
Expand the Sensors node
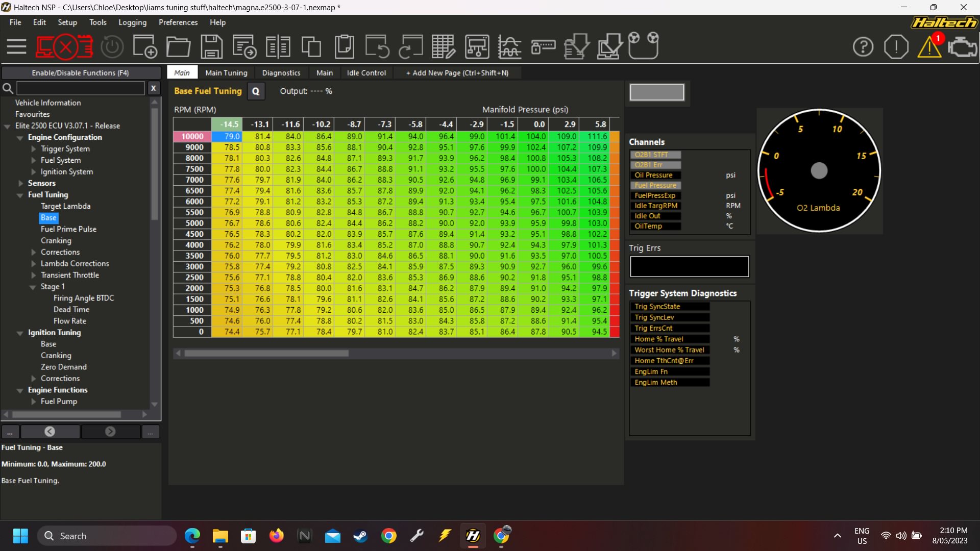(20, 183)
